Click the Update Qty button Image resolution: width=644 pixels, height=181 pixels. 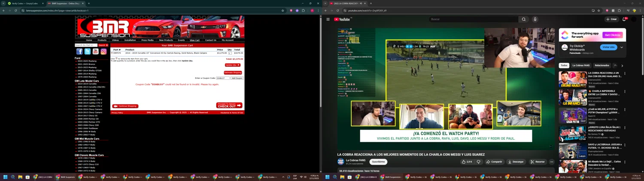[x=232, y=65]
